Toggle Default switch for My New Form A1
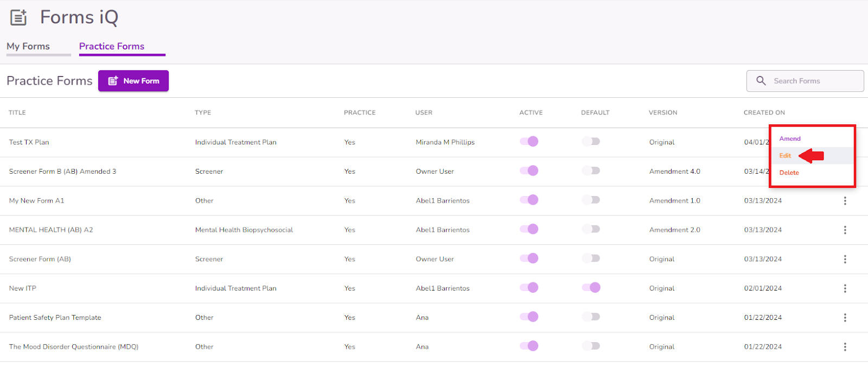 pos(591,200)
